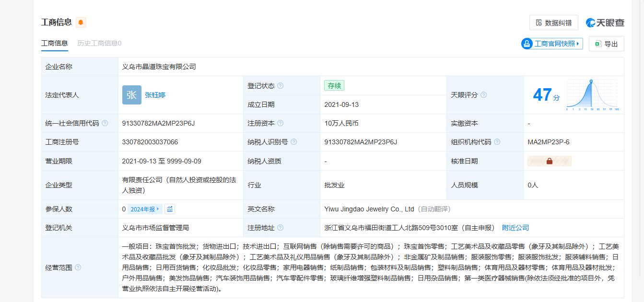
Task: Click staff size value 0人
Action: [533, 185]
